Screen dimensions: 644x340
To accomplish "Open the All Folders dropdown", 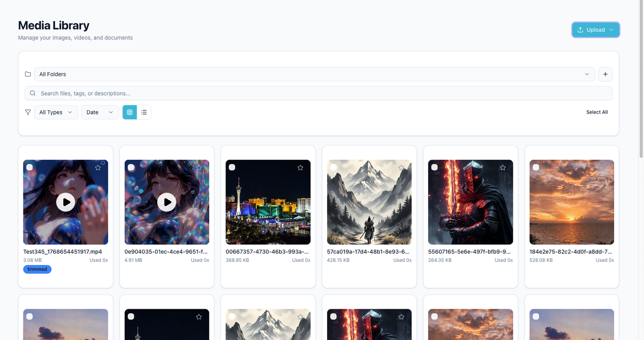I will pyautogui.click(x=314, y=74).
